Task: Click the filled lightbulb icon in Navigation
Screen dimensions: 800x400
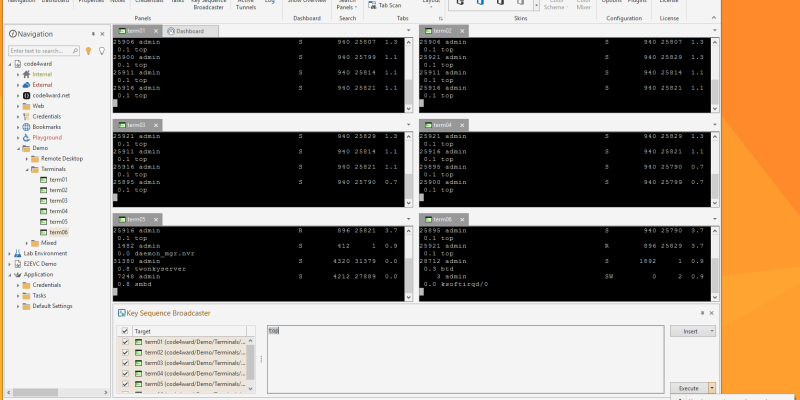Action: [88, 49]
